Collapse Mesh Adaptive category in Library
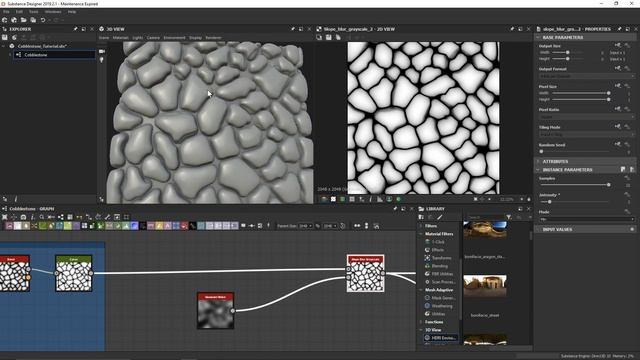 point(421,290)
